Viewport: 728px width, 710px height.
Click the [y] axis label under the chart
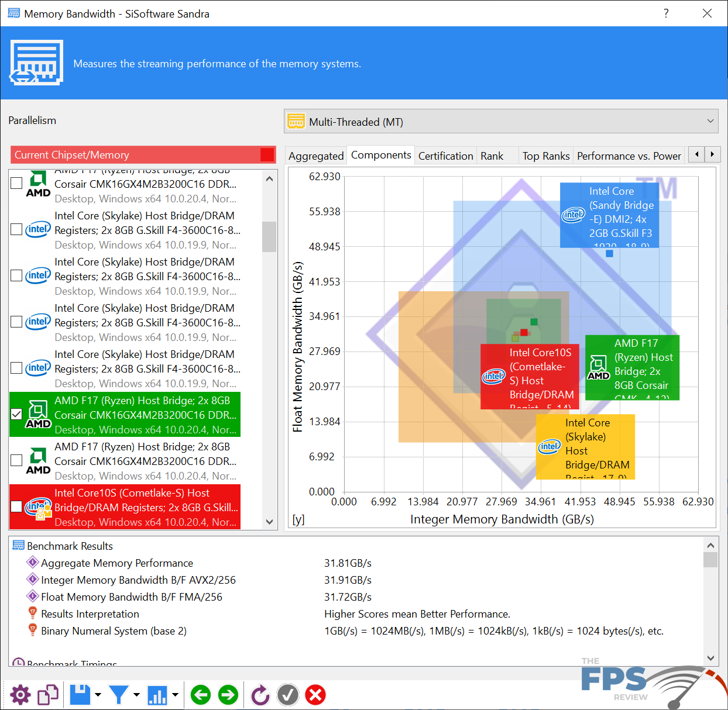coord(298,519)
